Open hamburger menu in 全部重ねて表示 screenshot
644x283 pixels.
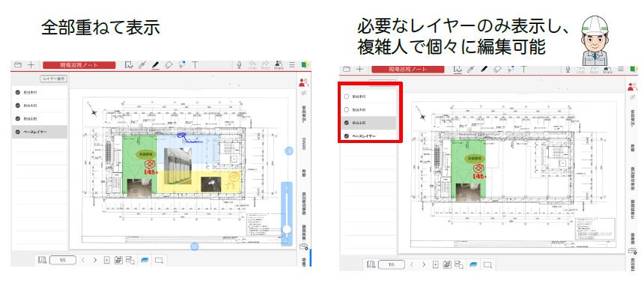coord(292,65)
